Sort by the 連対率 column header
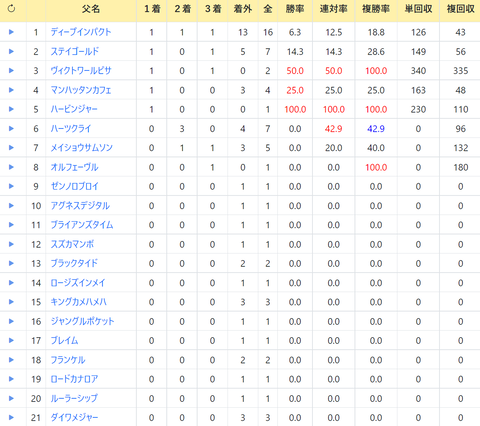 334,9
